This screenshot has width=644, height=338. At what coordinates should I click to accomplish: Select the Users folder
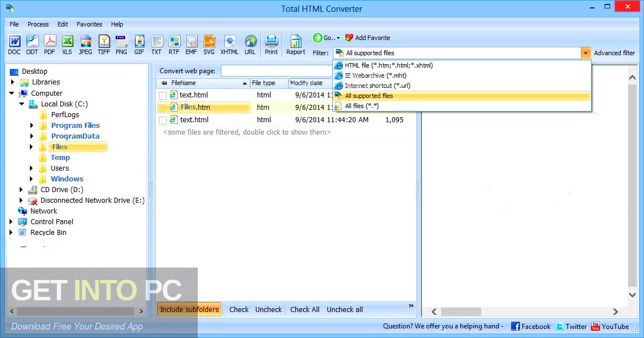click(x=60, y=168)
